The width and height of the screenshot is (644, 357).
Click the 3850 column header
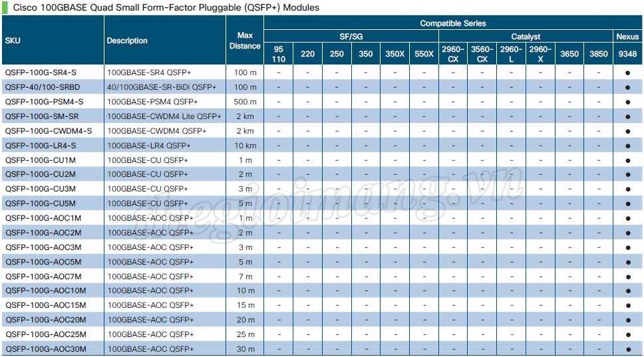point(598,54)
